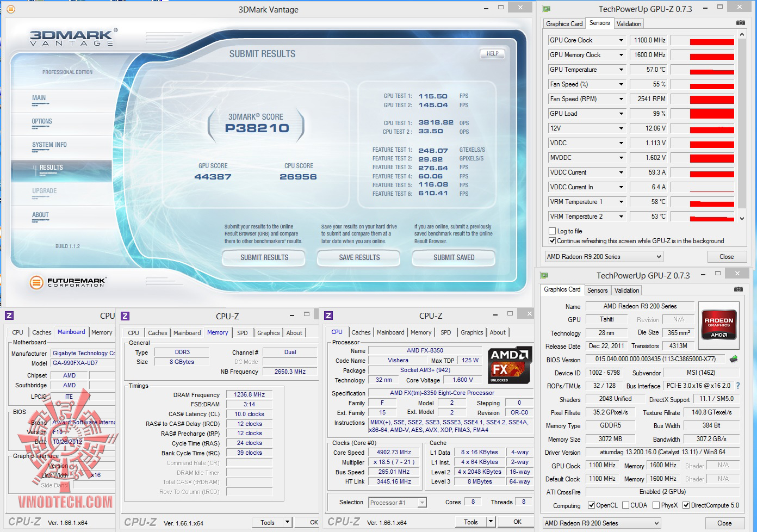Click the Futuremark Corporation logo
This screenshot has width=757, height=532.
[67, 282]
